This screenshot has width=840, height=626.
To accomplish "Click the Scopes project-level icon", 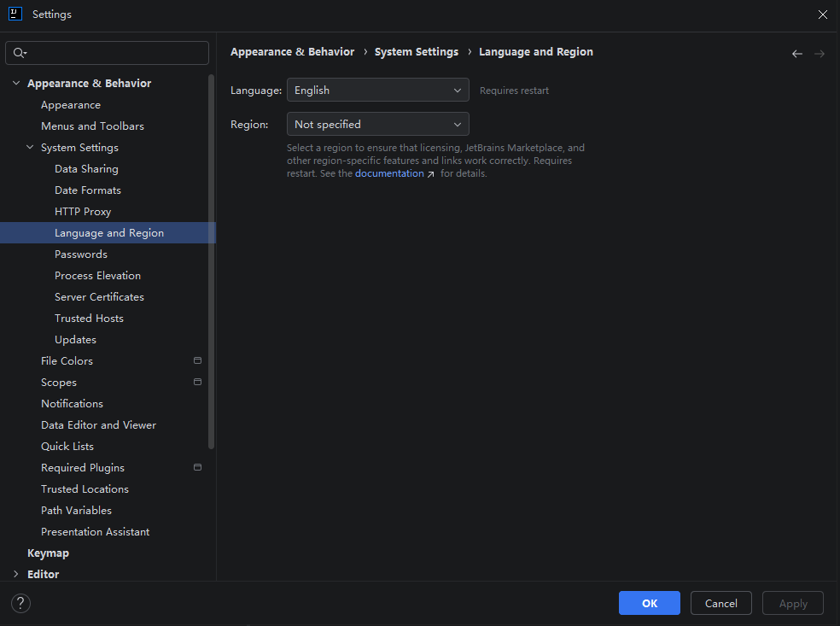I will 197,382.
